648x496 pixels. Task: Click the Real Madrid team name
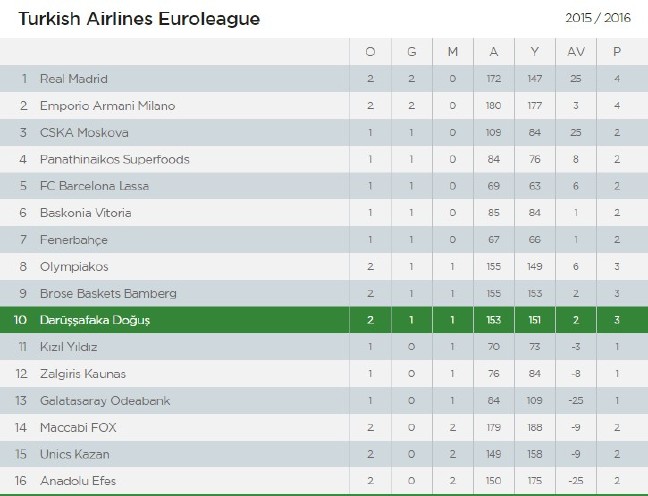[73, 78]
